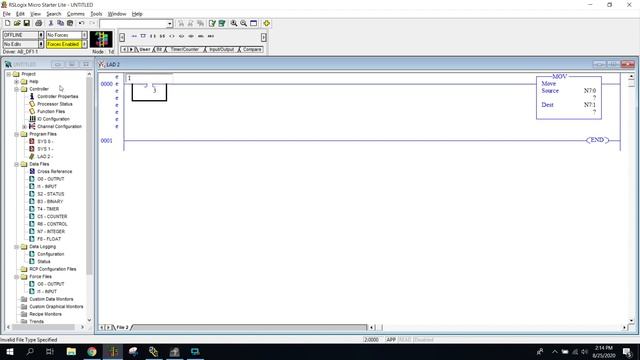Open the Edit menu
Image resolution: width=640 pixels, height=360 pixels.
point(20,14)
